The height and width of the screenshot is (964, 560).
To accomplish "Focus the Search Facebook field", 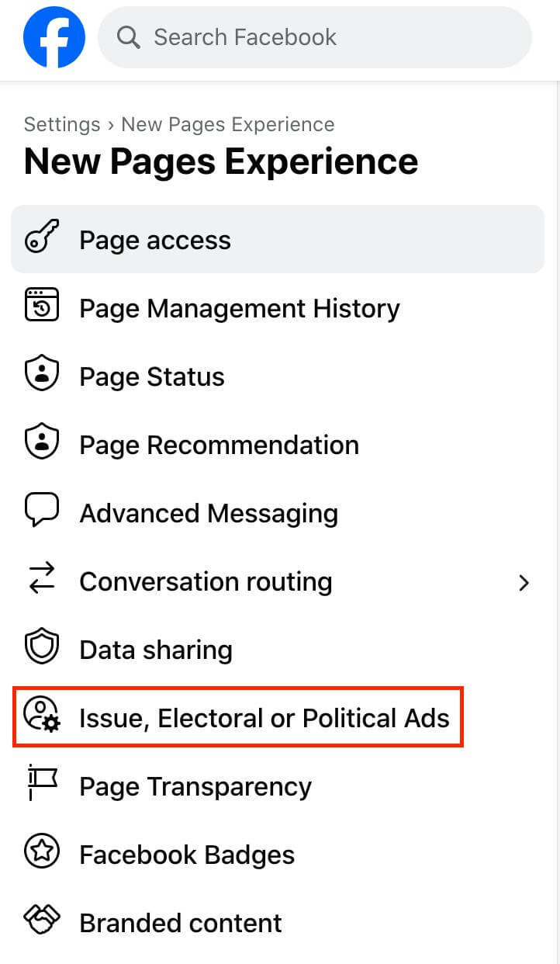I will click(x=314, y=37).
